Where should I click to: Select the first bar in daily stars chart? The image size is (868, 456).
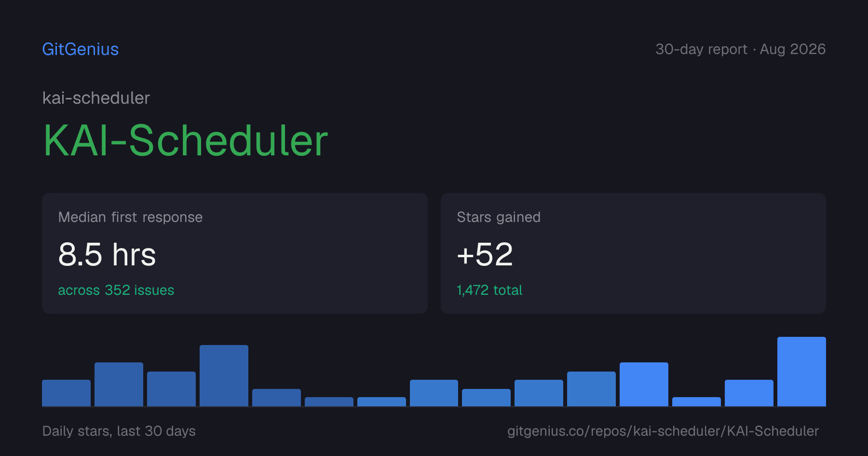66,393
